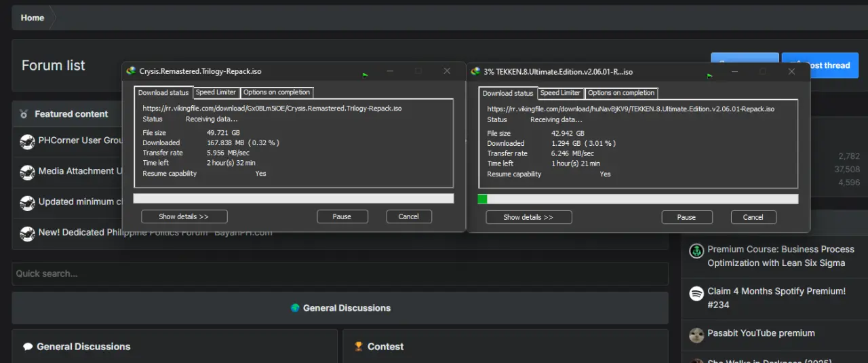The width and height of the screenshot is (868, 363).
Task: Pause the TEKKEN 8 download
Action: [x=687, y=217]
